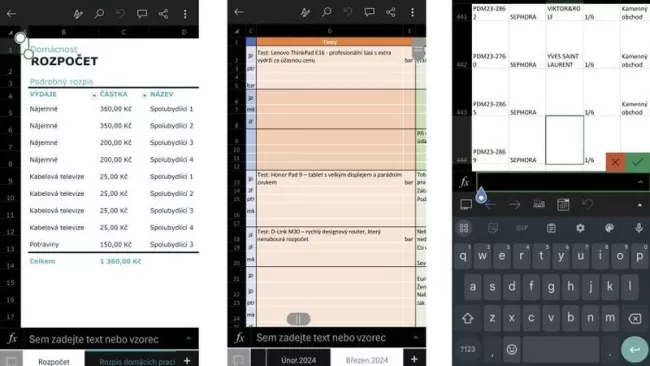Screen dimensions: 650x366
Task: Tap the enter key on keyboard
Action: click(x=634, y=349)
